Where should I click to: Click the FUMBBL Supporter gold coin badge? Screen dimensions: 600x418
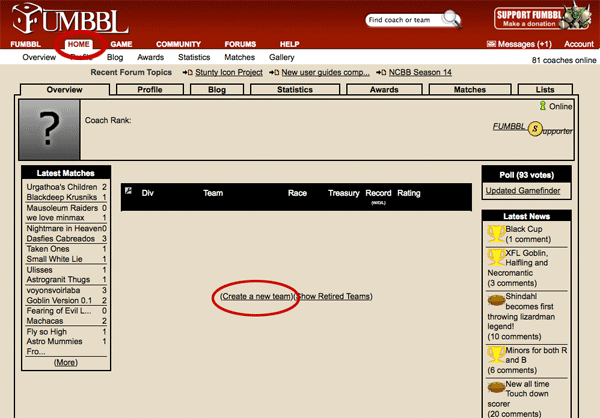[x=535, y=129]
